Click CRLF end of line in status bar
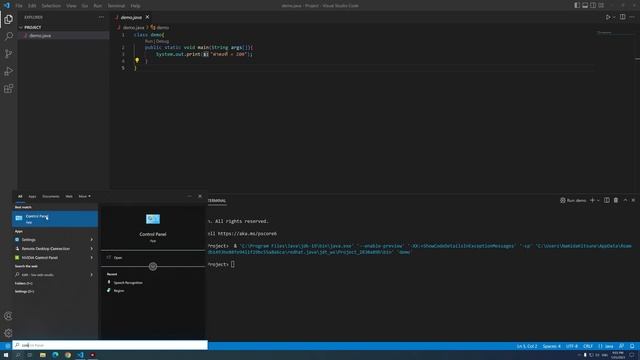640x360 pixels. click(588, 346)
